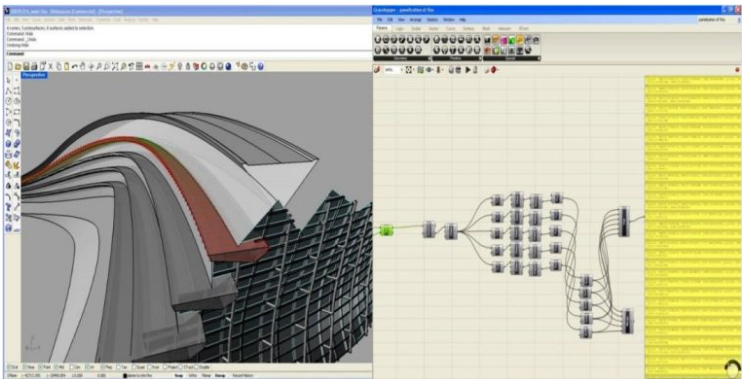The height and width of the screenshot is (390, 751).
Task: Click the four-viewport layout icon in Rhino
Action: tap(139, 66)
